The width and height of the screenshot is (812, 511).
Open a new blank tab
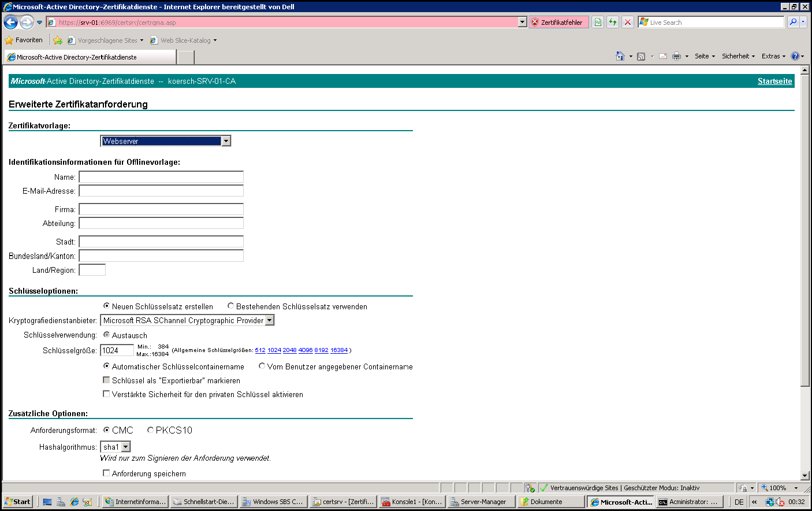pyautogui.click(x=185, y=57)
